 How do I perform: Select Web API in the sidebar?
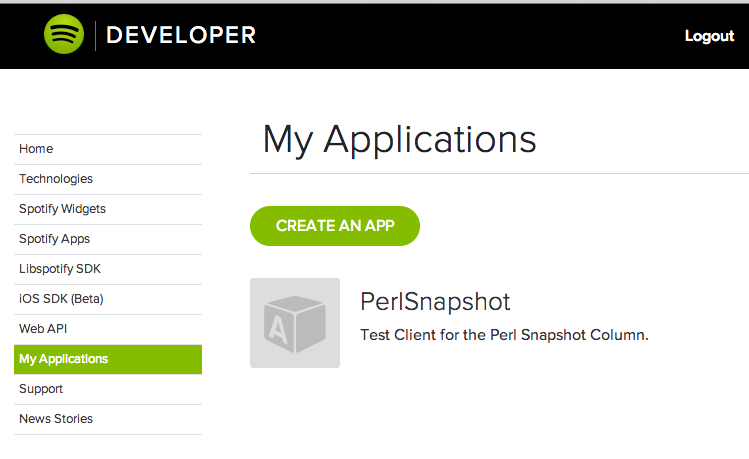pos(108,329)
